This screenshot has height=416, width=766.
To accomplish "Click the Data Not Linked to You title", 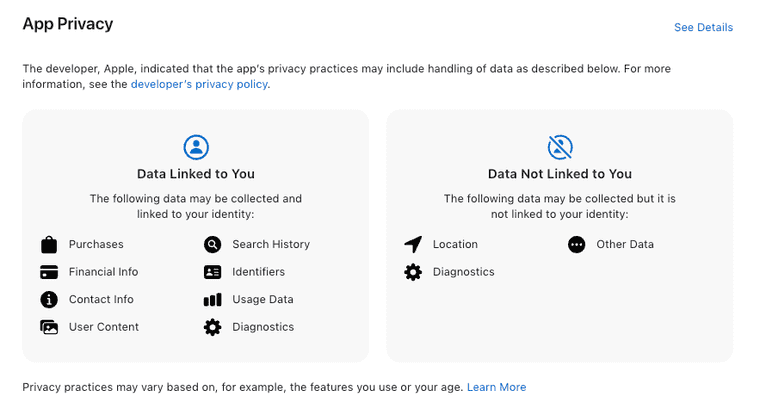I will tap(560, 174).
